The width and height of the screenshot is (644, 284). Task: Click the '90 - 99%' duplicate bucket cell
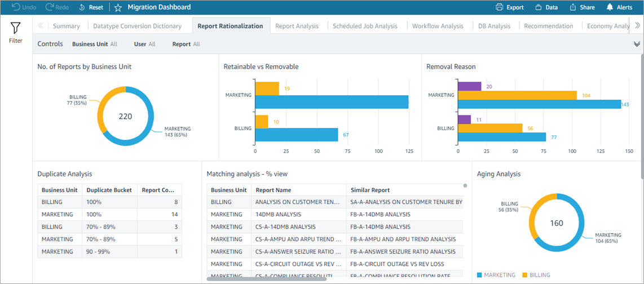109,251
